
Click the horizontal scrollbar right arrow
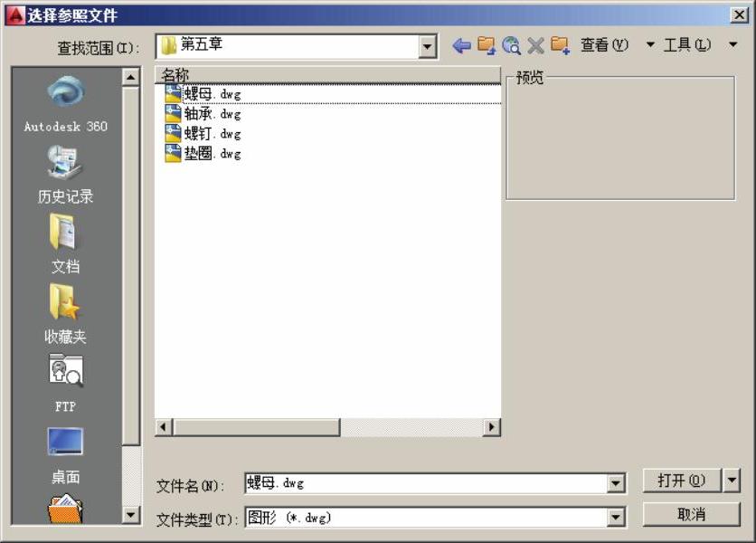[492, 427]
